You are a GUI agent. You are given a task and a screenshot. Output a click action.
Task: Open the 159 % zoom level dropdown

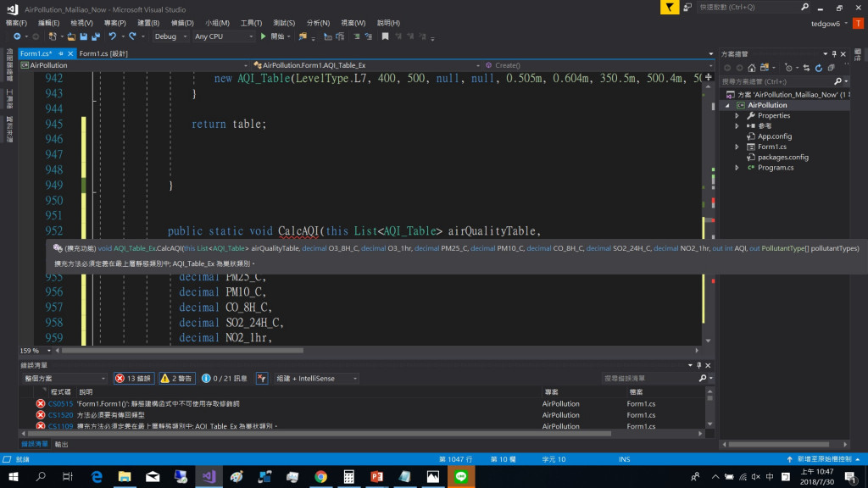point(36,351)
